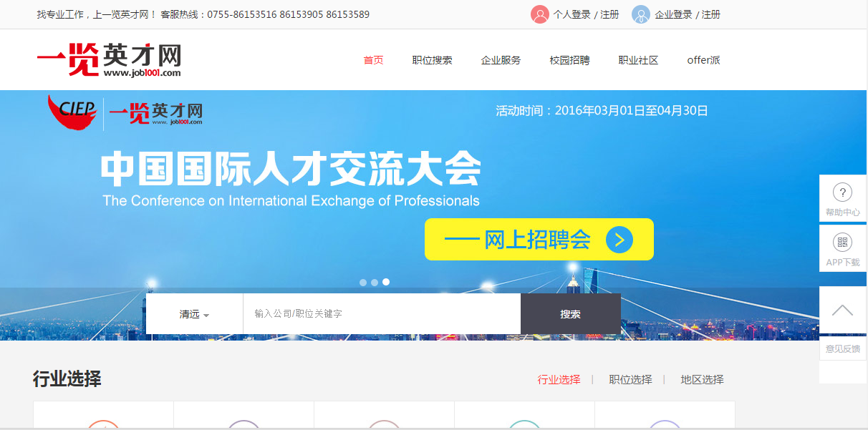The image size is (868, 430).
Task: Click the CIEP logo in the banner
Action: 72,113
